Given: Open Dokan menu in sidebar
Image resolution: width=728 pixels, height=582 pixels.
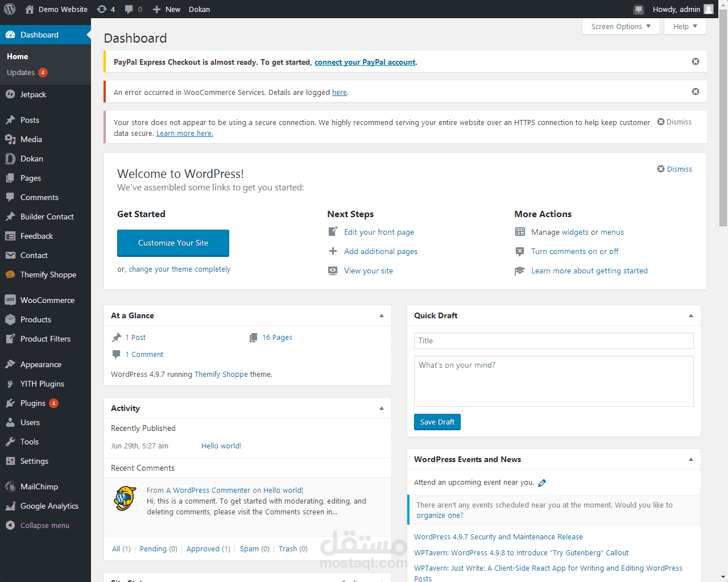Looking at the screenshot, I should pyautogui.click(x=45, y=159).
